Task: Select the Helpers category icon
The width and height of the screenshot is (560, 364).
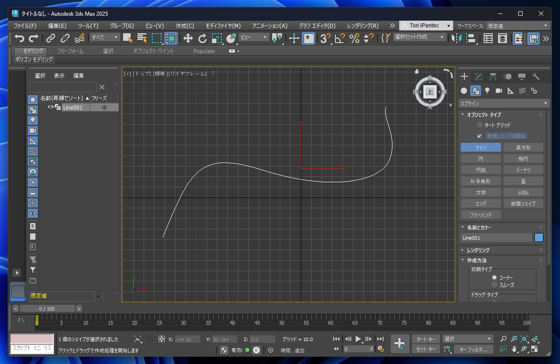Action: click(511, 91)
